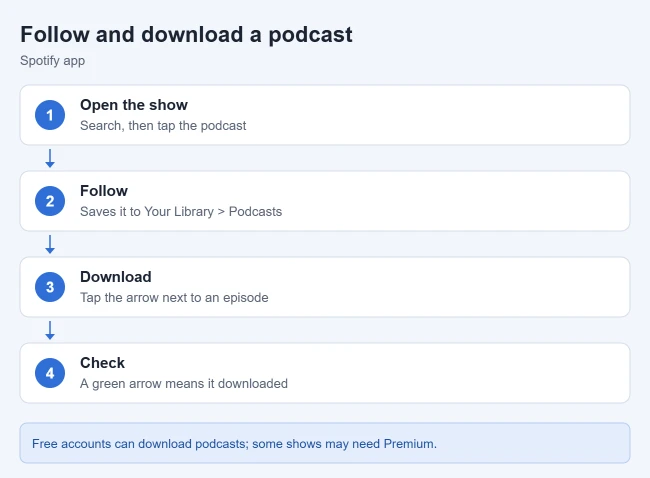Select the 'Check' step title
Image resolution: width=650 pixels, height=478 pixels.
[102, 363]
